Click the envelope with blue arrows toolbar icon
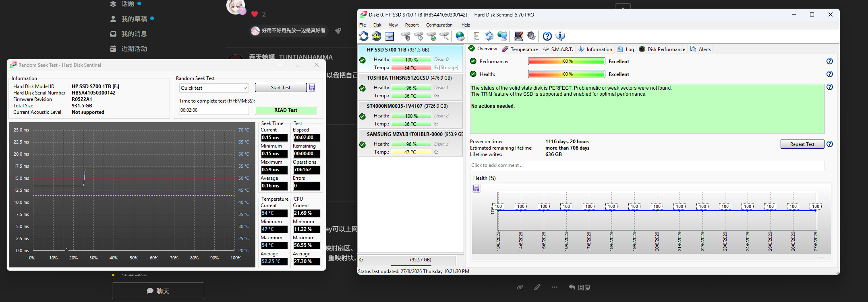 pos(489,36)
